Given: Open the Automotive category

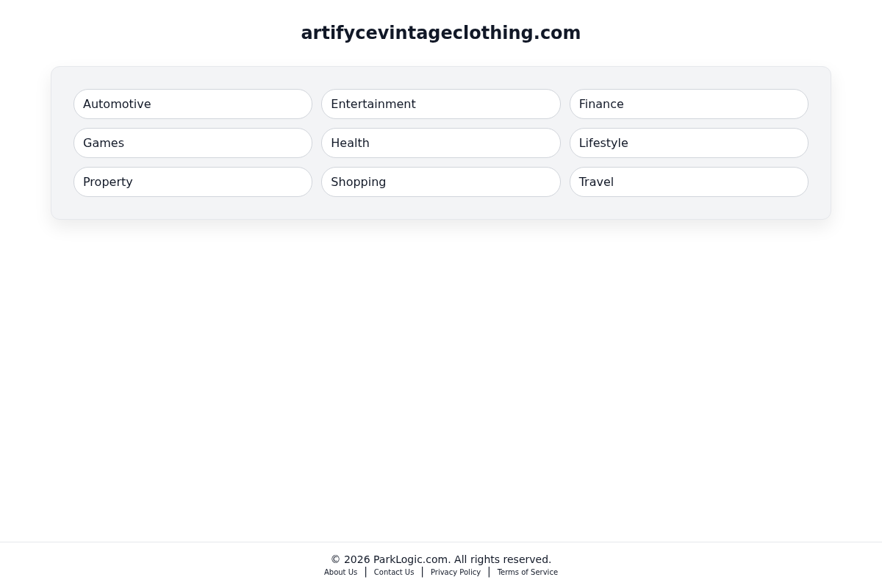Looking at the screenshot, I should [x=193, y=104].
